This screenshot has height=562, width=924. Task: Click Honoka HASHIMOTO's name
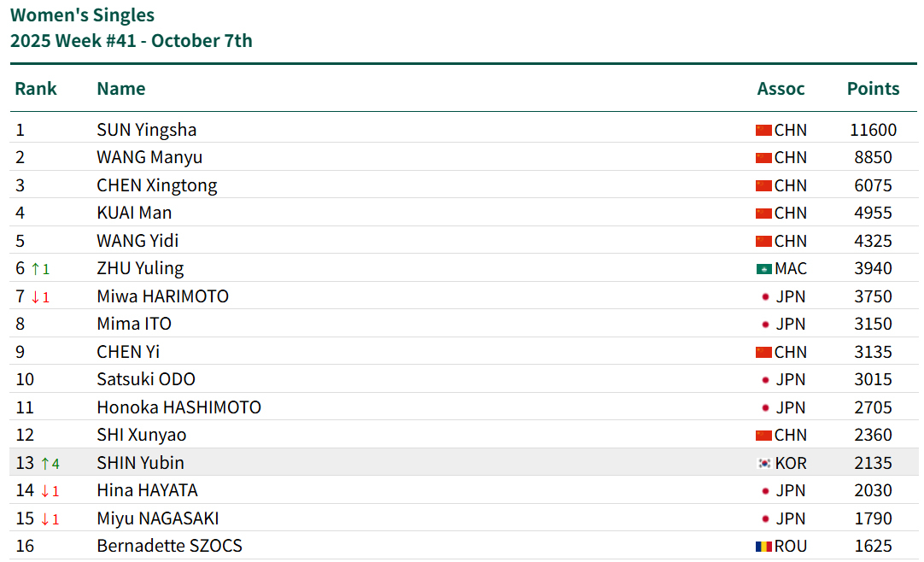(178, 407)
